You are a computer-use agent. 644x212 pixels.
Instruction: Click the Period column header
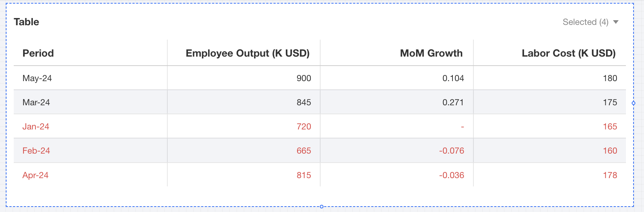pyautogui.click(x=38, y=53)
